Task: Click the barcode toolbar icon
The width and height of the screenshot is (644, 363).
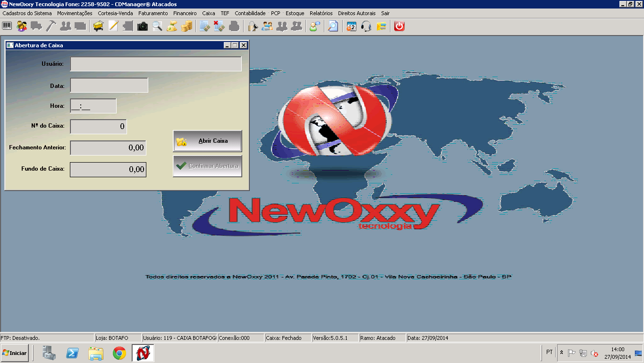Action: 7,26
